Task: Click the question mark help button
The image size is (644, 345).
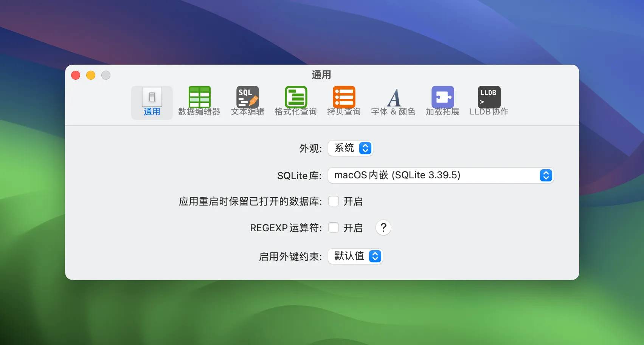Action: [x=383, y=227]
